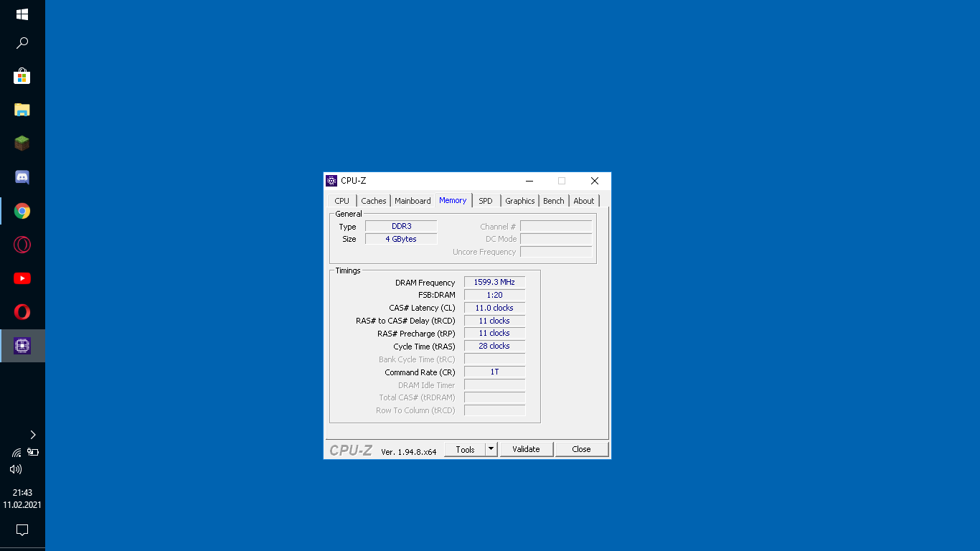Click the RAS# Precharge (tRP) label
Image resolution: width=980 pixels, height=551 pixels.
point(417,334)
